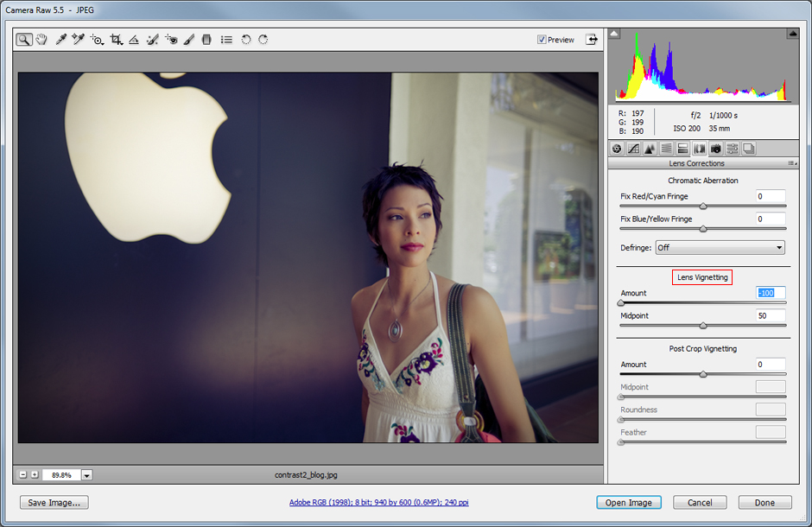Click the Open Image button
The image size is (812, 527).
pos(629,503)
